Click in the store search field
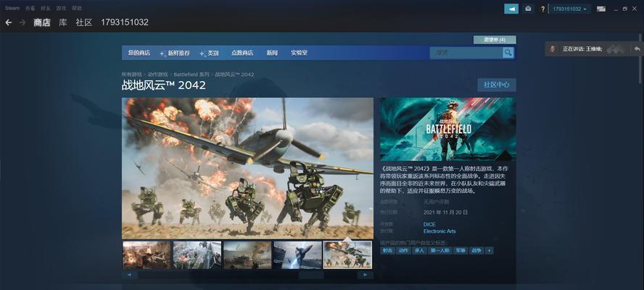The image size is (644, 290). pyautogui.click(x=466, y=53)
